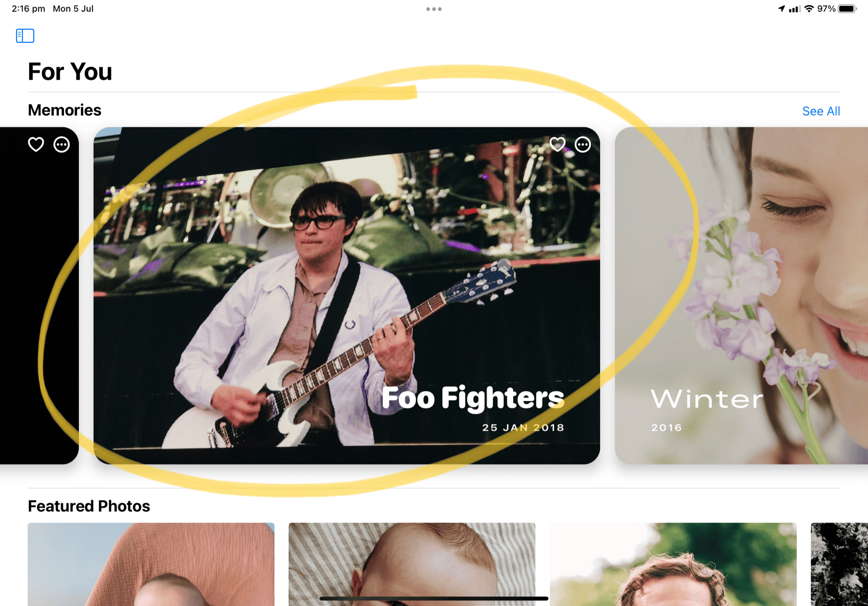The width and height of the screenshot is (868, 606).
Task: Open the black-and-white featured photo
Action: pos(839,564)
